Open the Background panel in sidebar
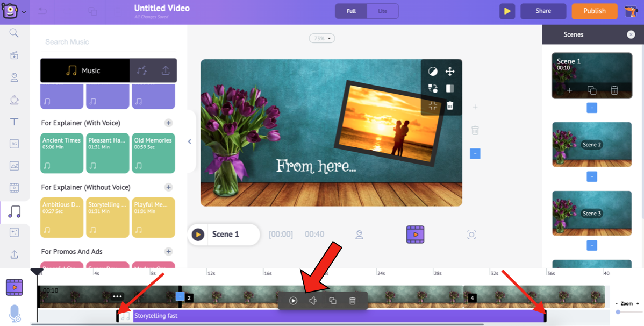This screenshot has width=644, height=326. click(15, 144)
